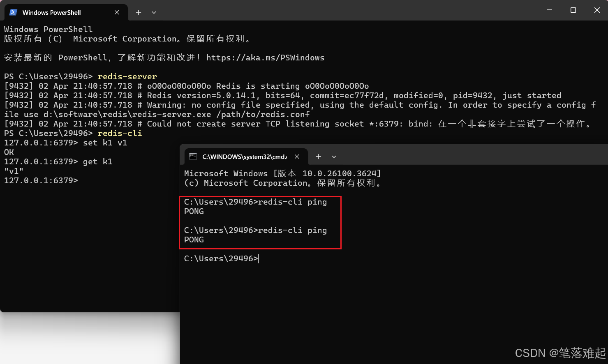
Task: Click the 'Windows PowerShell' header line
Action: (x=48, y=29)
